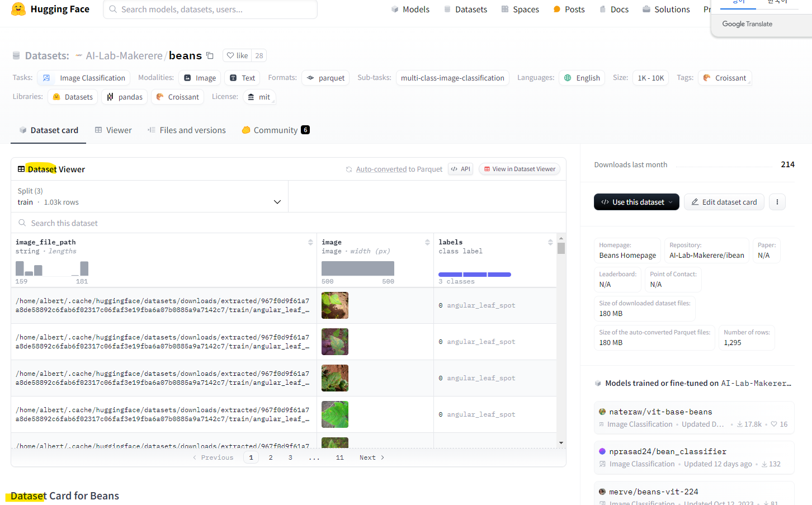Screen dimensions: 812x505
Task: Click the 1K - 10K size tag
Action: point(651,78)
